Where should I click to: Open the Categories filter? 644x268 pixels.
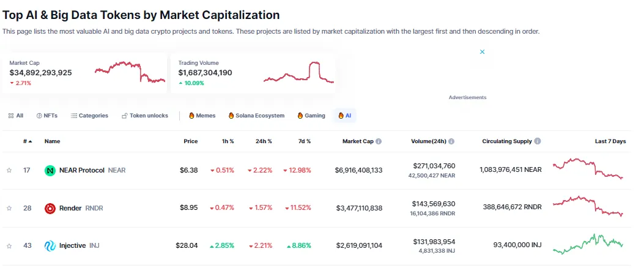click(89, 116)
